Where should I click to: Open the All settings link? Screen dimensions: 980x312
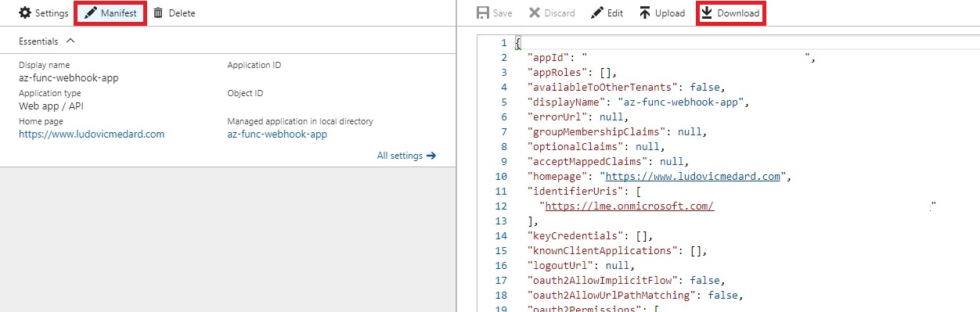tap(399, 156)
